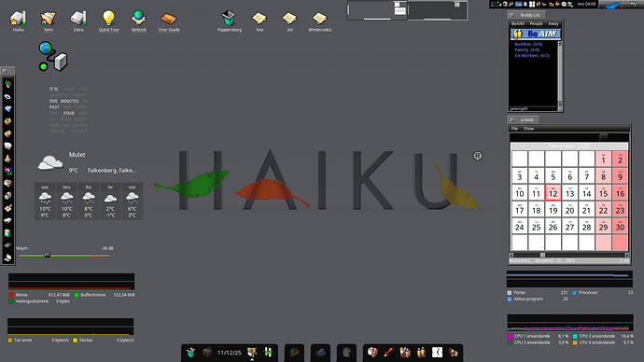The width and height of the screenshot is (644, 362).
Task: Click the blue leaf Deskbar button
Action: tap(609, 5)
